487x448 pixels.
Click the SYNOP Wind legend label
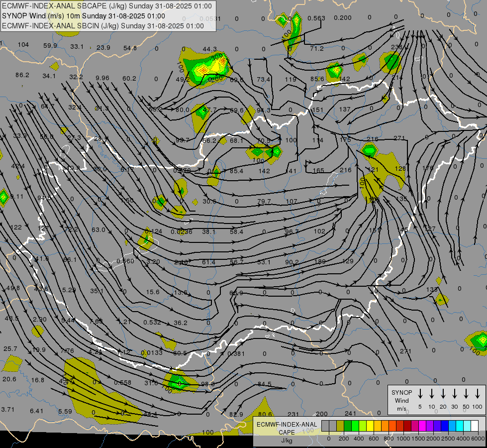click(x=401, y=400)
